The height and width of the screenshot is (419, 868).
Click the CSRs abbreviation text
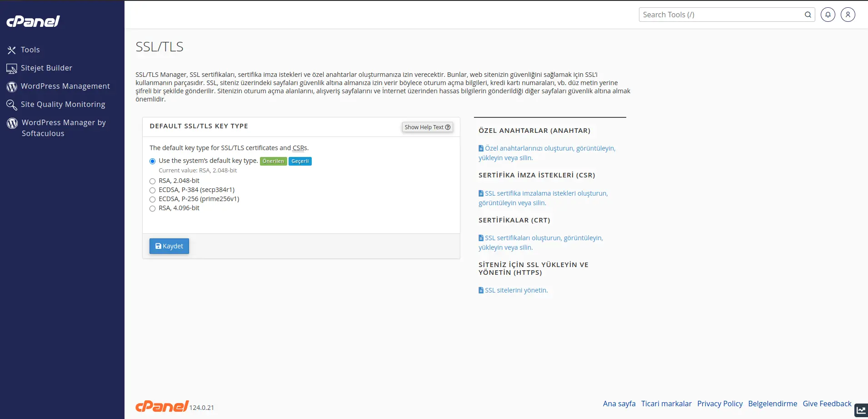[300, 148]
